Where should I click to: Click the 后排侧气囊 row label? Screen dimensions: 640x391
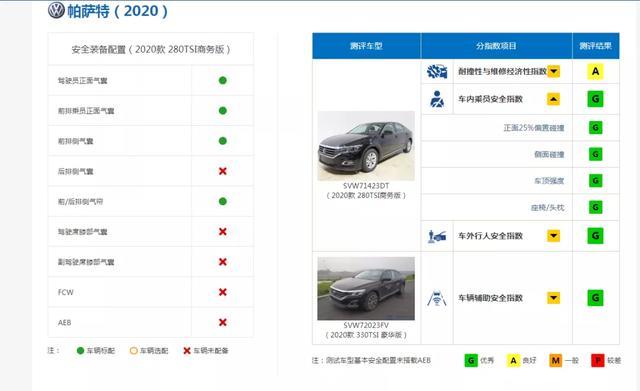76,171
